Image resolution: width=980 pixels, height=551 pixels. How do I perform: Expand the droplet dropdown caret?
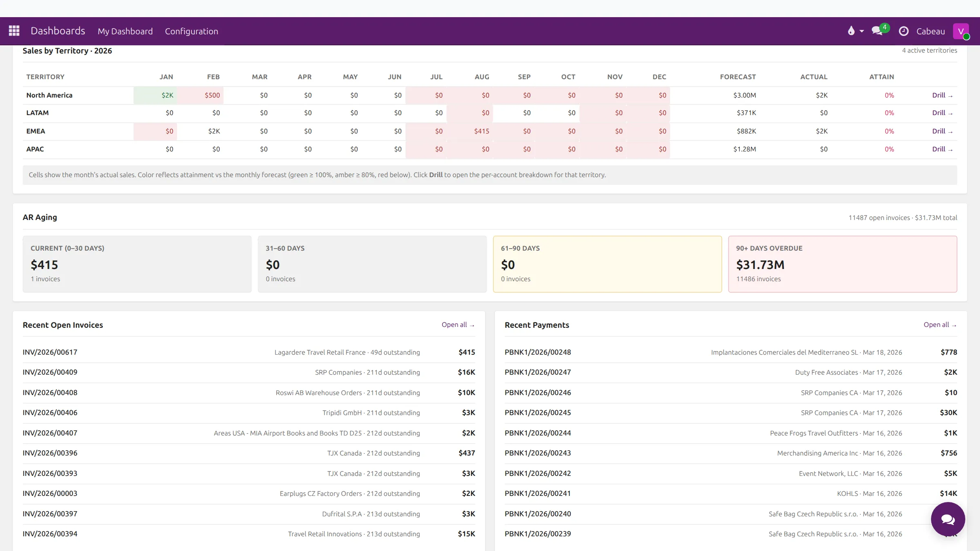click(862, 31)
